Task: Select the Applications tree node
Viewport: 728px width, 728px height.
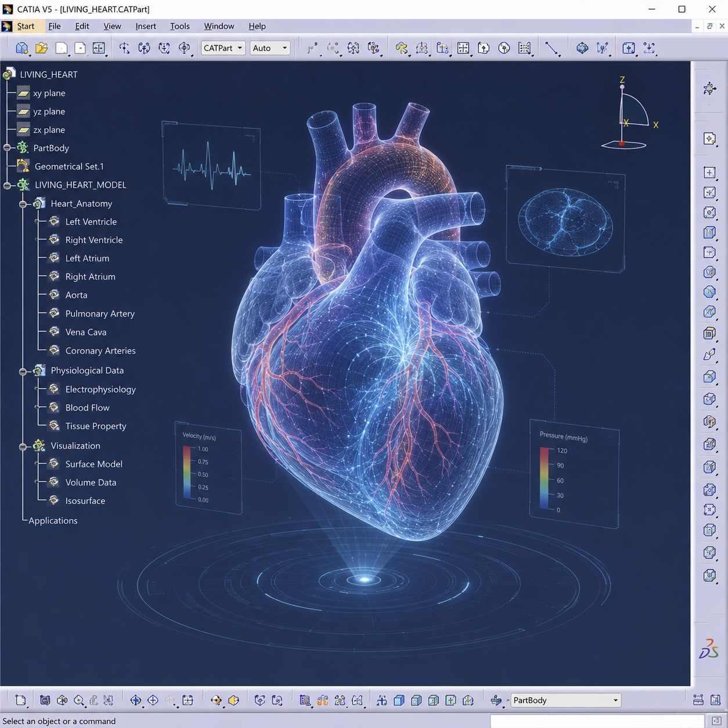Action: pos(53,521)
